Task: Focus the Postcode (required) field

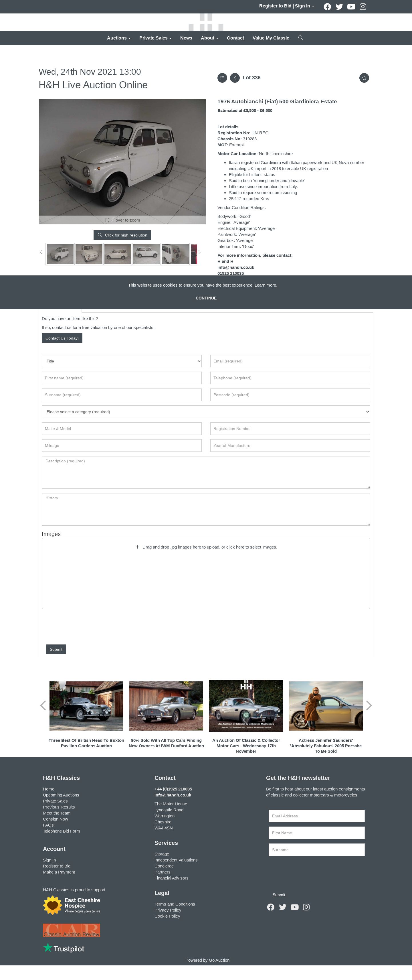Action: pos(290,395)
